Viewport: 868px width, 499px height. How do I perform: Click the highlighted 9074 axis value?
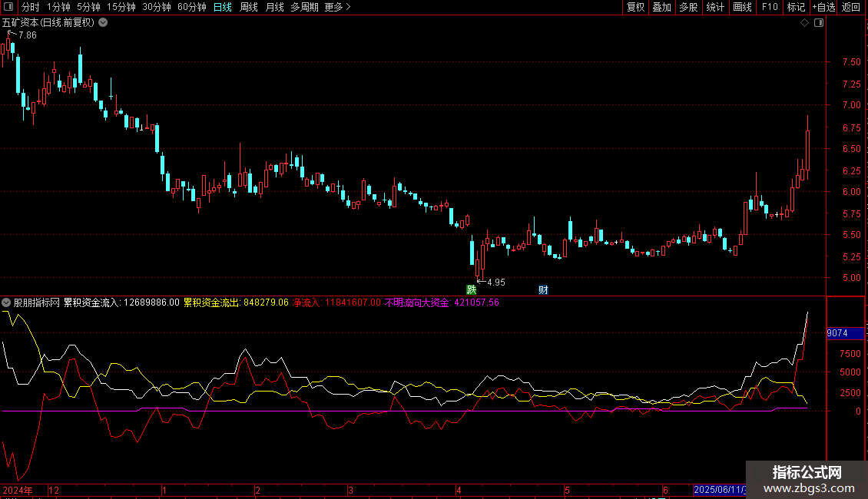point(845,333)
